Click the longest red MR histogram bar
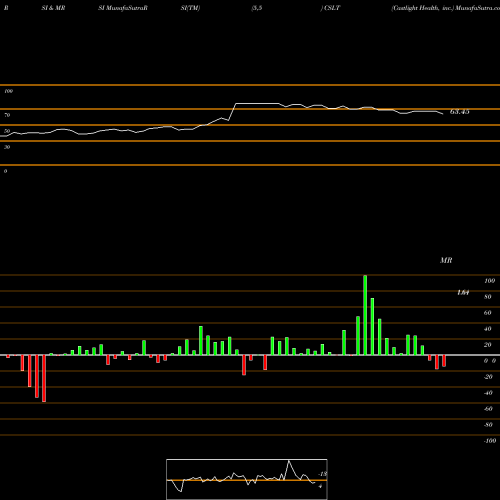Viewport: 500px width, 500px height. coord(44,378)
